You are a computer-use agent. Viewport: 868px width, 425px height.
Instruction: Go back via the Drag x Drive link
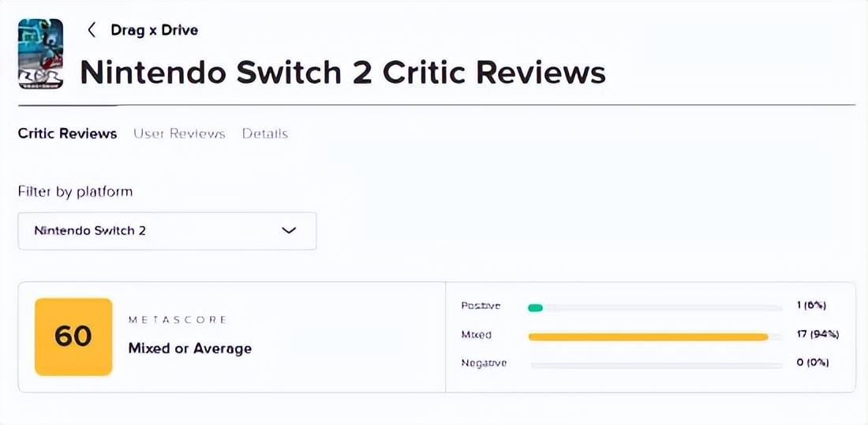tap(155, 30)
